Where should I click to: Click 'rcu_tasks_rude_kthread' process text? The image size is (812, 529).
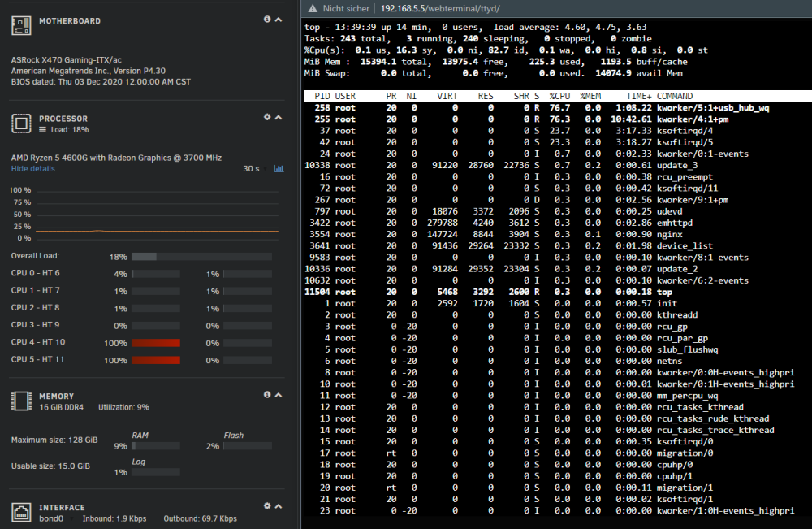713,418
